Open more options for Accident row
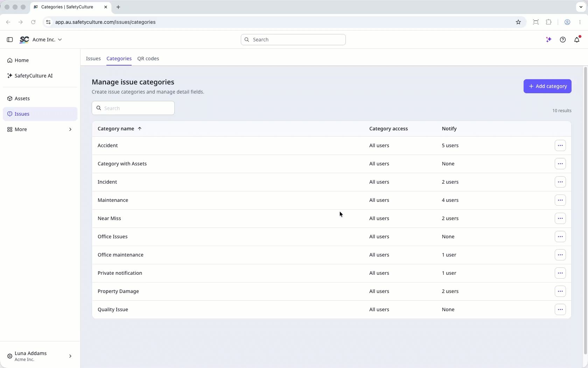Viewport: 588px width, 368px height. pyautogui.click(x=560, y=145)
